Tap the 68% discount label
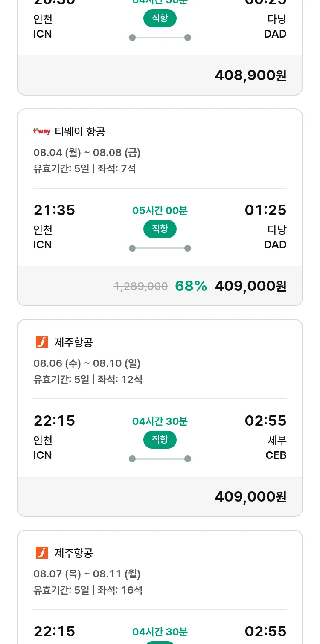This screenshot has height=644, width=320. click(191, 286)
